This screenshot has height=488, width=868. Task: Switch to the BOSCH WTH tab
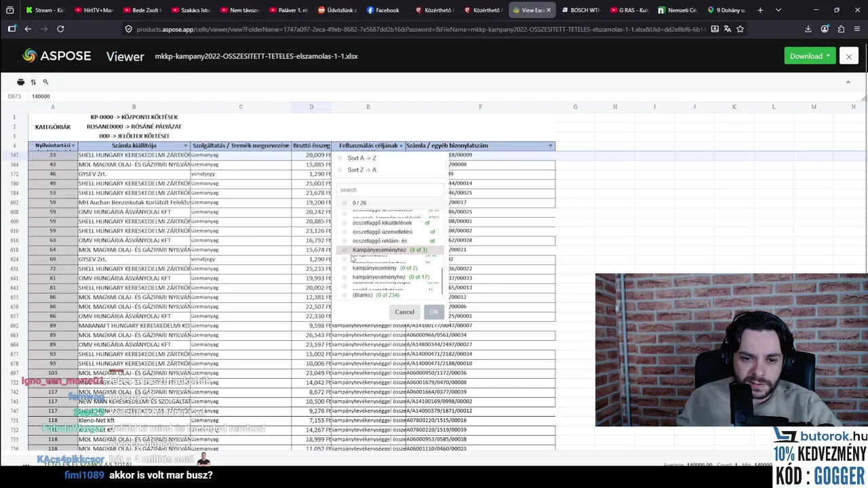click(x=580, y=10)
